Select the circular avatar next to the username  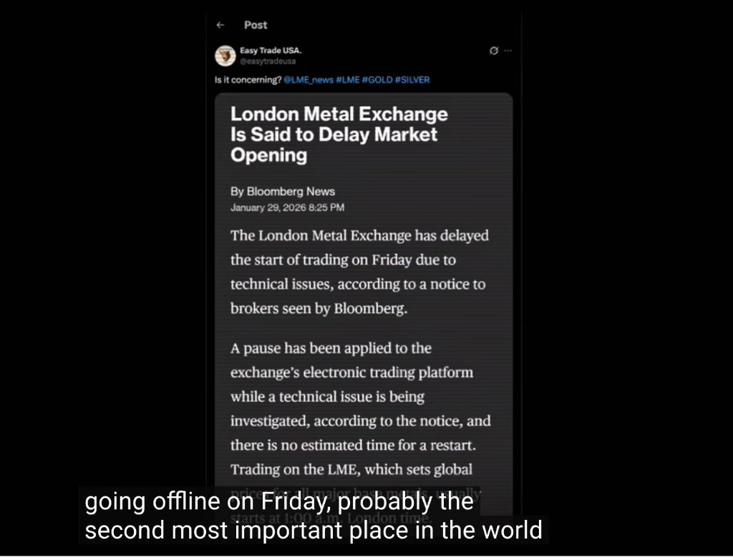point(226,55)
